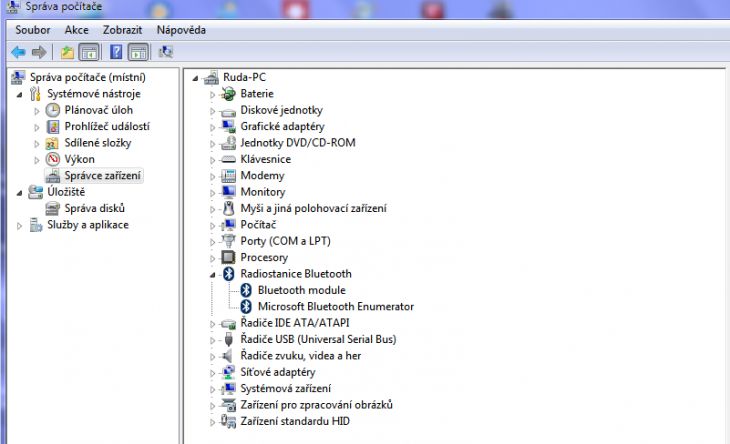The height and width of the screenshot is (444, 730).
Task: Select the Služby a aplikace label
Action: point(88,225)
